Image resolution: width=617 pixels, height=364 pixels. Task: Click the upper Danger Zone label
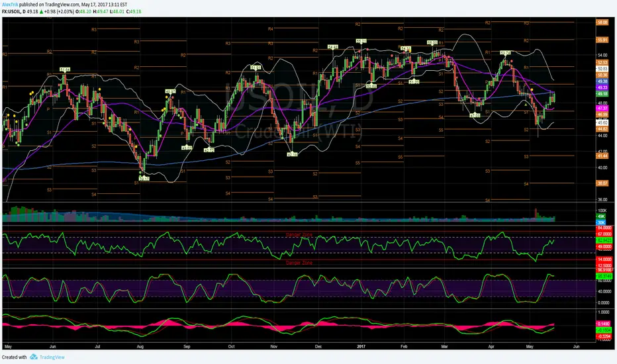tap(299, 234)
